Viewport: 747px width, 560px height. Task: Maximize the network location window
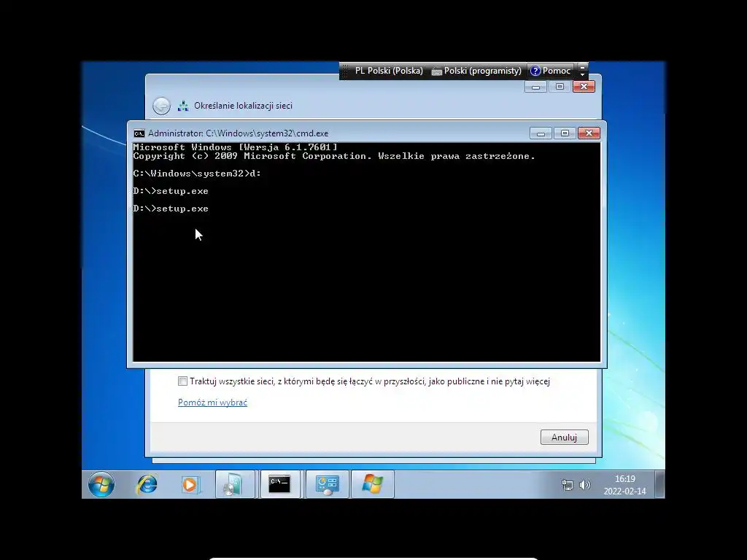pyautogui.click(x=560, y=87)
